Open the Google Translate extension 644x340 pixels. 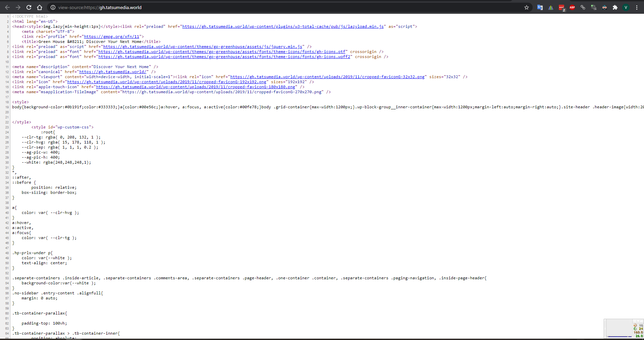point(540,7)
